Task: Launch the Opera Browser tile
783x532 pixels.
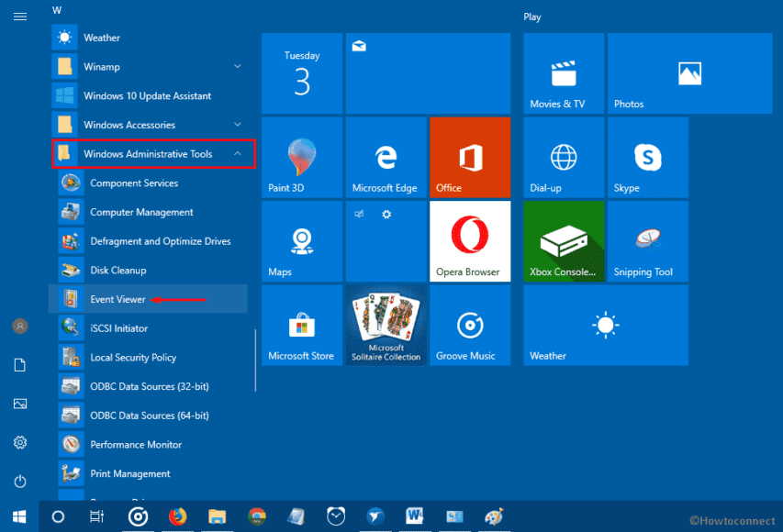Action: click(x=470, y=241)
